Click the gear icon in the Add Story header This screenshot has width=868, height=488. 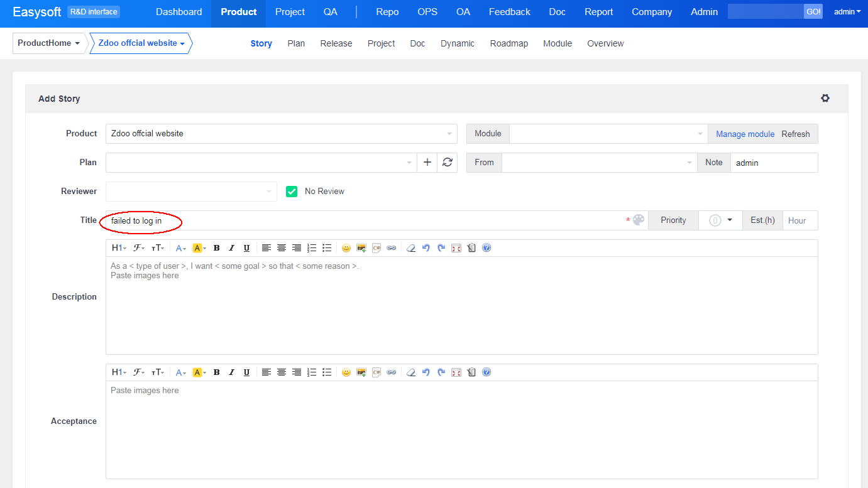click(x=825, y=99)
